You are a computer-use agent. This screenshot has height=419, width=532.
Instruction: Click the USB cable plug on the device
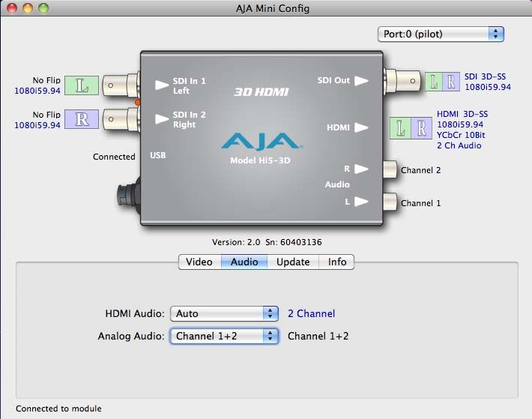coord(129,196)
